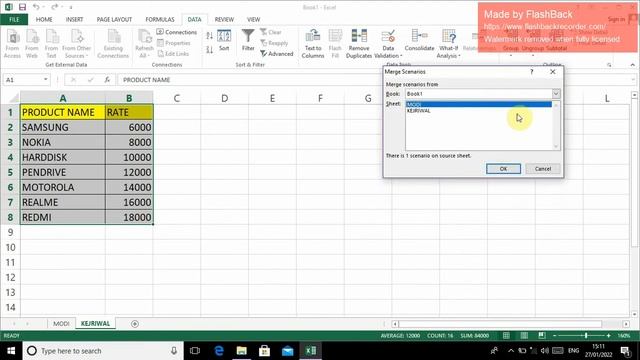Toggle the Filter funnel icon
The image size is (640, 360).
pos(248,40)
